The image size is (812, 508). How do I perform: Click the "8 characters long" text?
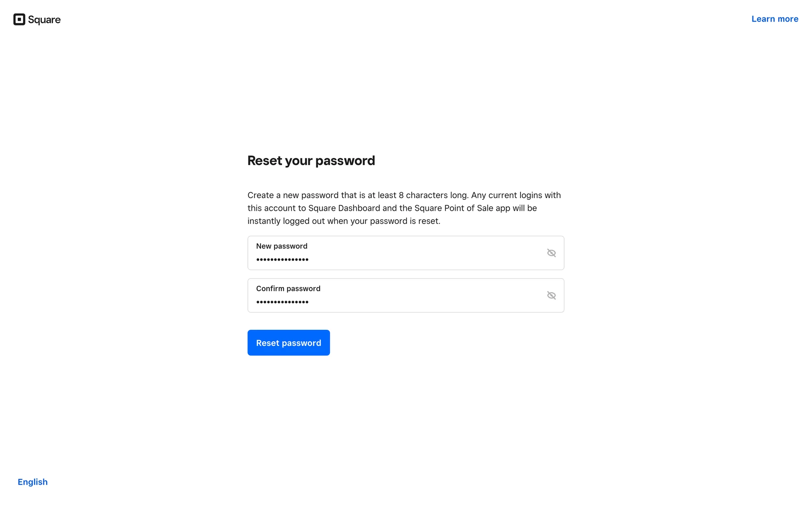tap(433, 195)
